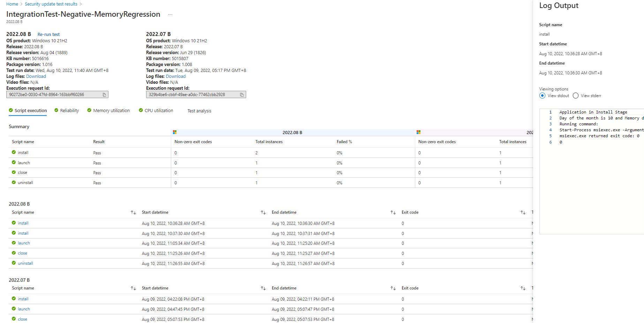Click the 'Application in Install Stage' log line
Viewport: 644px width, 323px height.
click(x=593, y=112)
